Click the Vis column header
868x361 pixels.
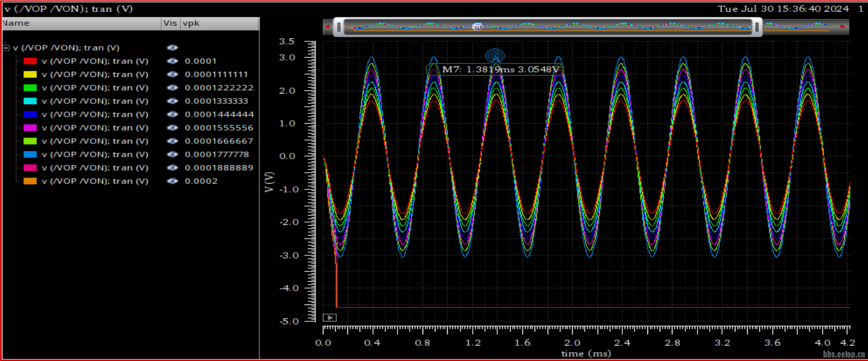click(170, 23)
